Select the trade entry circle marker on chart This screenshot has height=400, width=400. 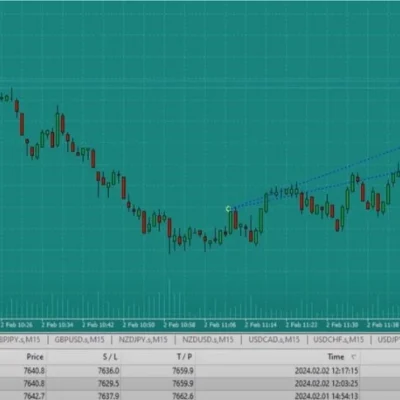point(228,209)
